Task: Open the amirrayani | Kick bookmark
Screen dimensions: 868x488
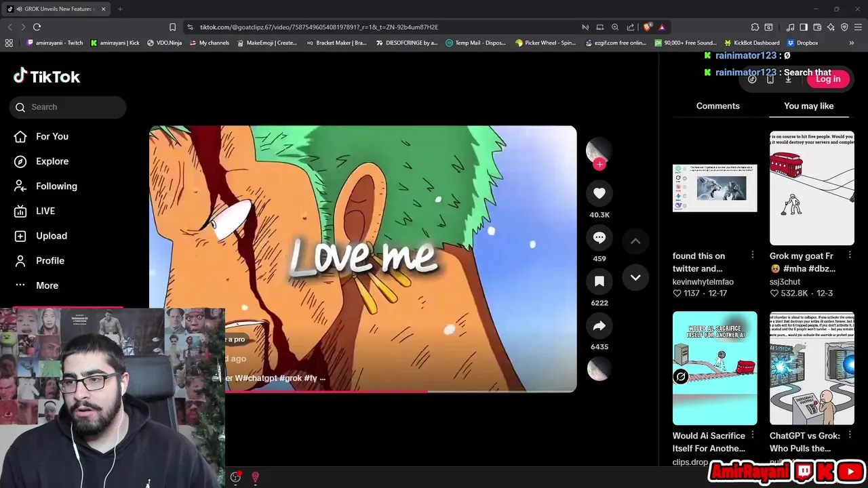Action: click(115, 43)
